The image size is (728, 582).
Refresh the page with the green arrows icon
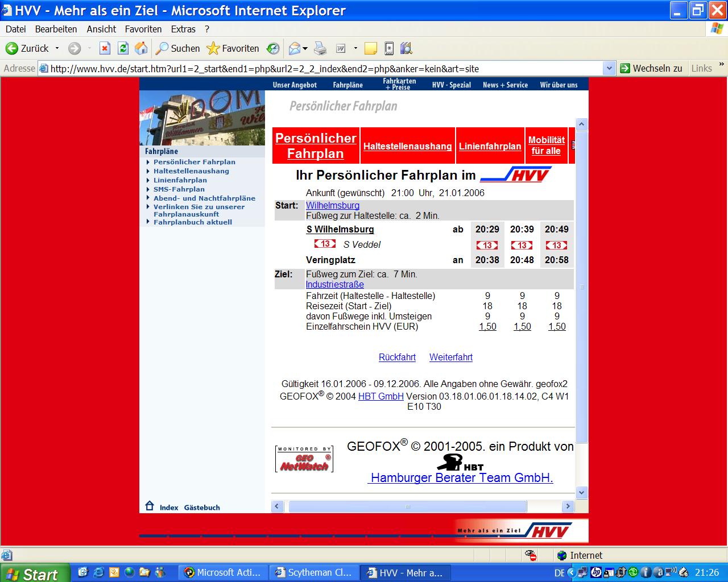pyautogui.click(x=123, y=48)
